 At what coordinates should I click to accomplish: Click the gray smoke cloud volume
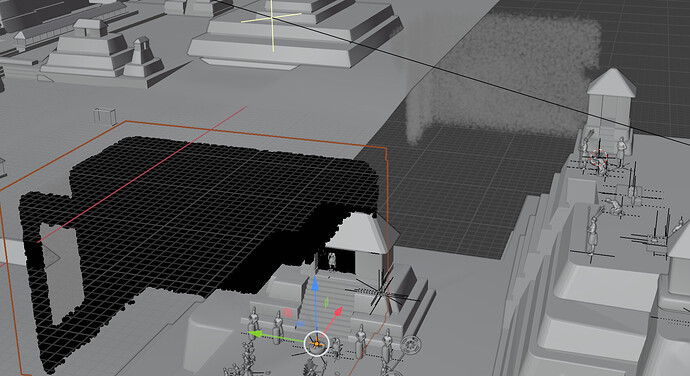(x=502, y=75)
